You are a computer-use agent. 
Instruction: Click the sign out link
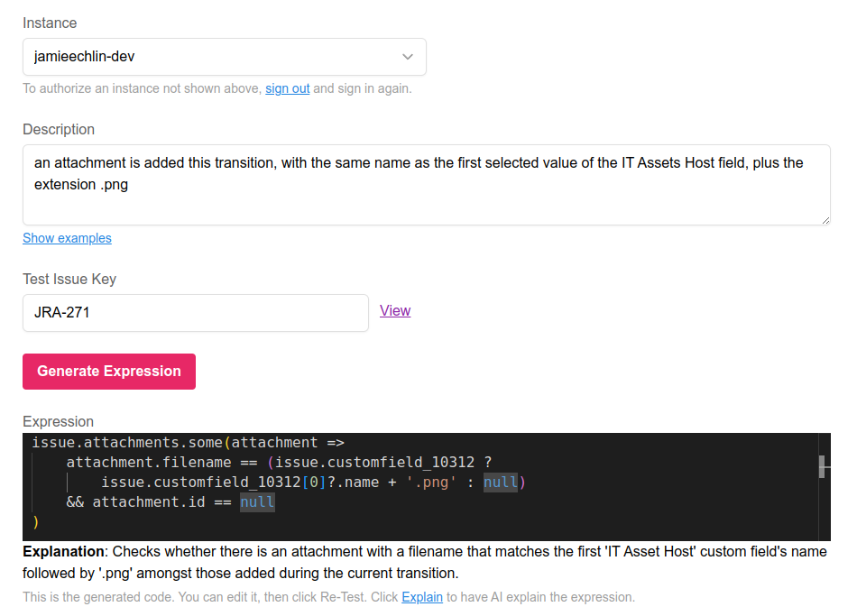click(x=287, y=88)
